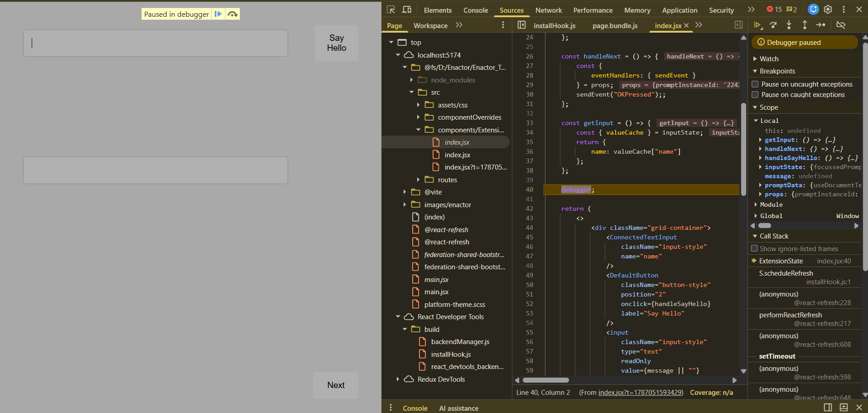This screenshot has width=868, height=413.
Task: Switch to the Elements tab
Action: [x=438, y=10]
